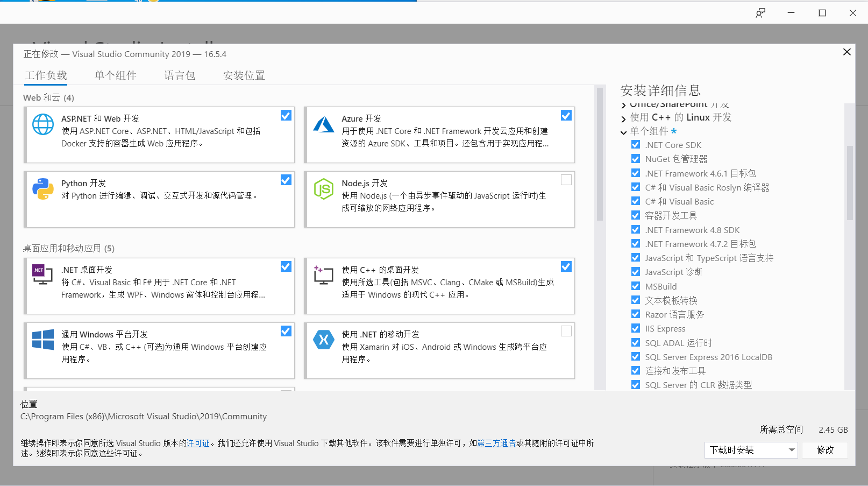Screen dimensions: 868x486
Task: Click the C++ desktop development monitor icon
Action: [324, 275]
